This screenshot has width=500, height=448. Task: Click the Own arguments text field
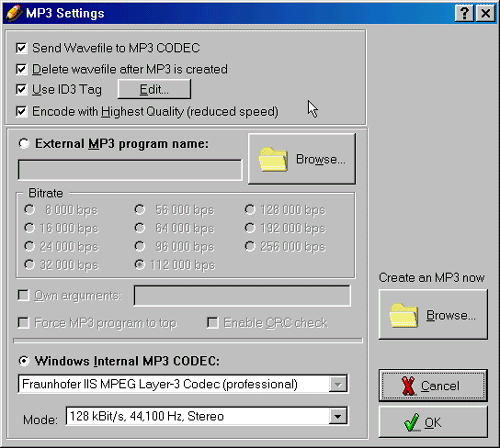242,295
